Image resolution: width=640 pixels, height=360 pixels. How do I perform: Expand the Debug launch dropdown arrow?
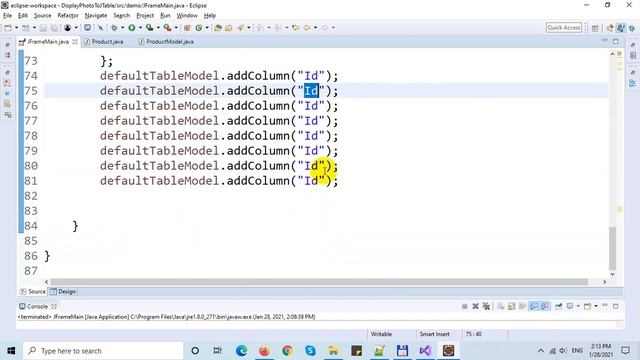pos(122,28)
